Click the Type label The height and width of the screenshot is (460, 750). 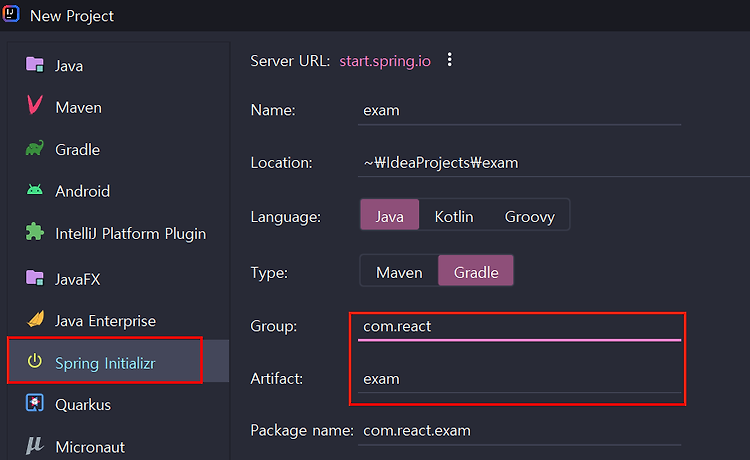269,273
